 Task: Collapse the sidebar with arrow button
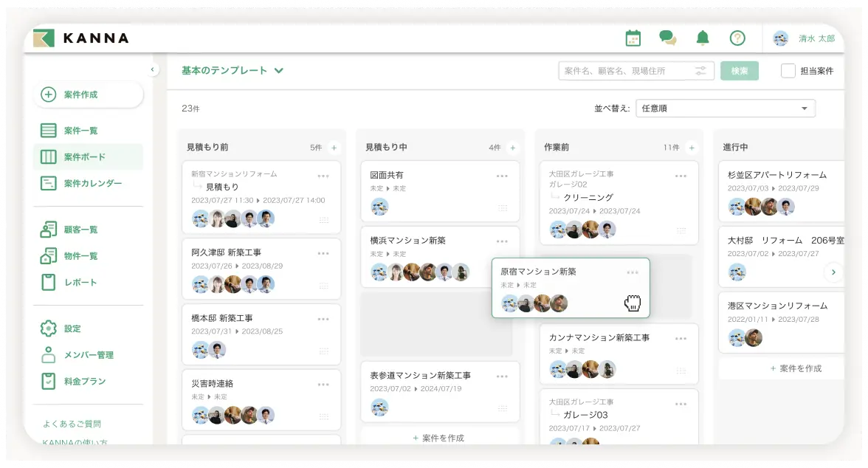(x=152, y=69)
